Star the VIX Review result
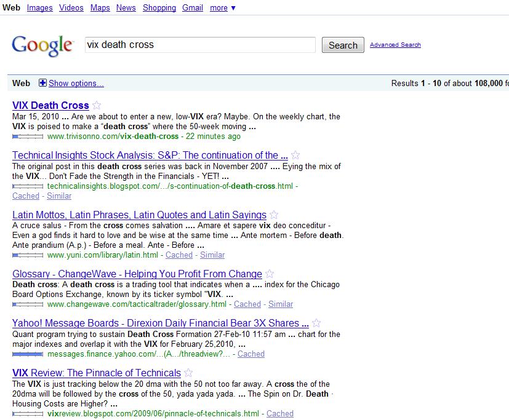The image size is (509, 420). [x=187, y=373]
